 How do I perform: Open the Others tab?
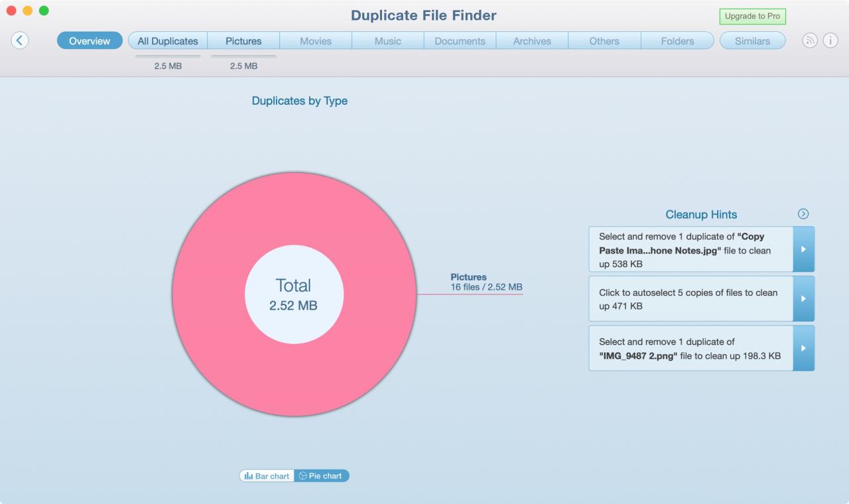[604, 40]
